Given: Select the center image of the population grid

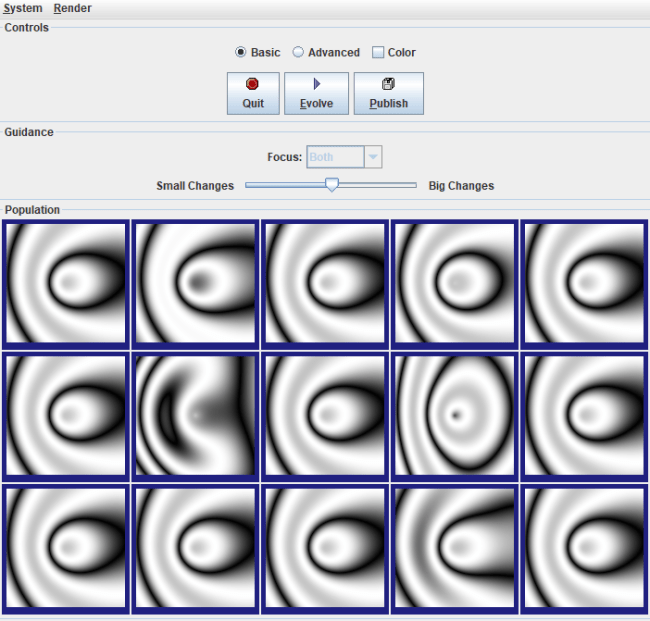Looking at the screenshot, I should 325,414.
